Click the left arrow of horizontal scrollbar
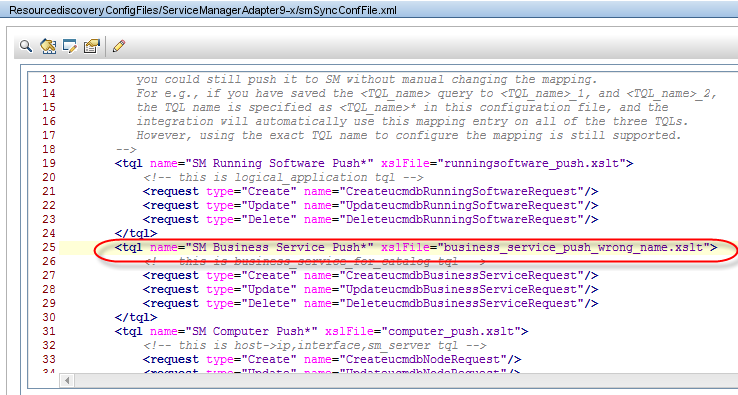738x395 pixels. pyautogui.click(x=67, y=379)
